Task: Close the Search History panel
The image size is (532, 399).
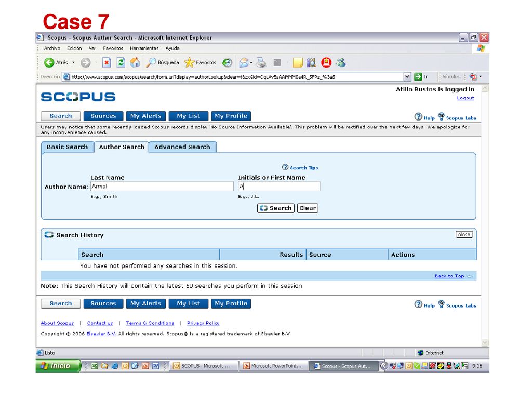Action: [464, 234]
